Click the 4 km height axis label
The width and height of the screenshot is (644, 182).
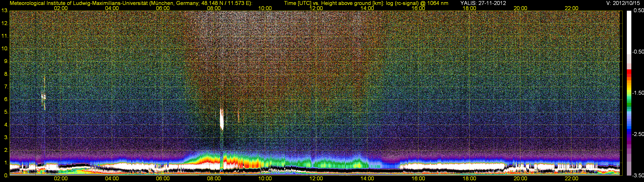click(6, 125)
